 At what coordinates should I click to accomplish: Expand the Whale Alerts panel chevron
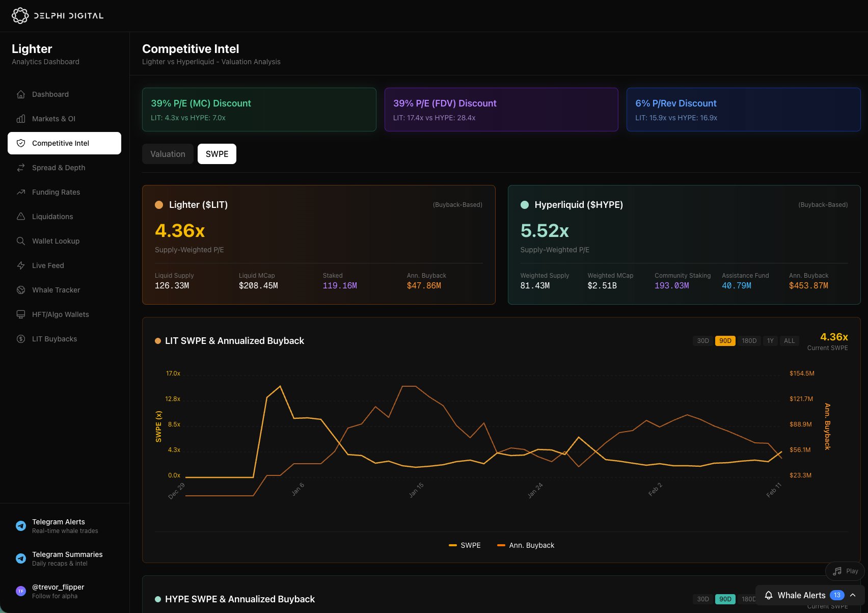[x=853, y=595]
